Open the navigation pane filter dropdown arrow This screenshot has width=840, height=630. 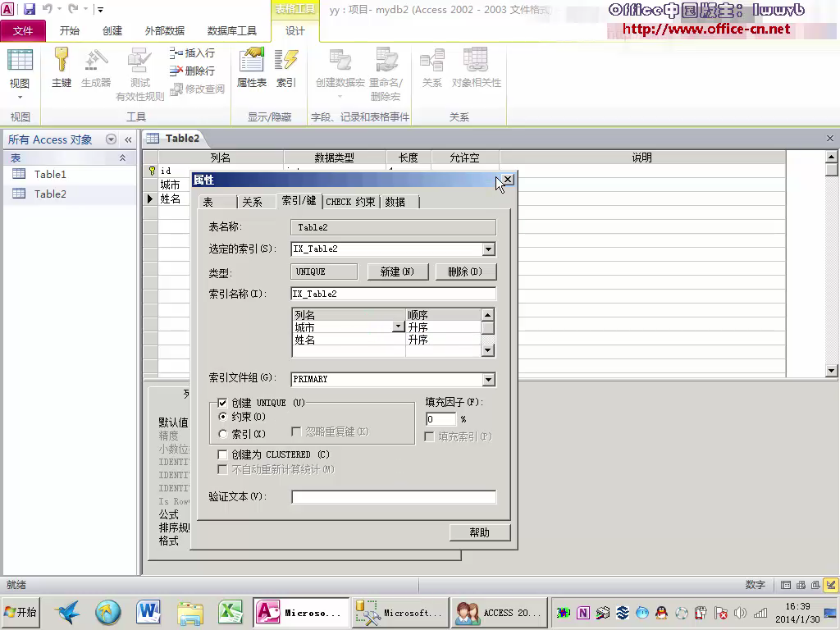[111, 139]
